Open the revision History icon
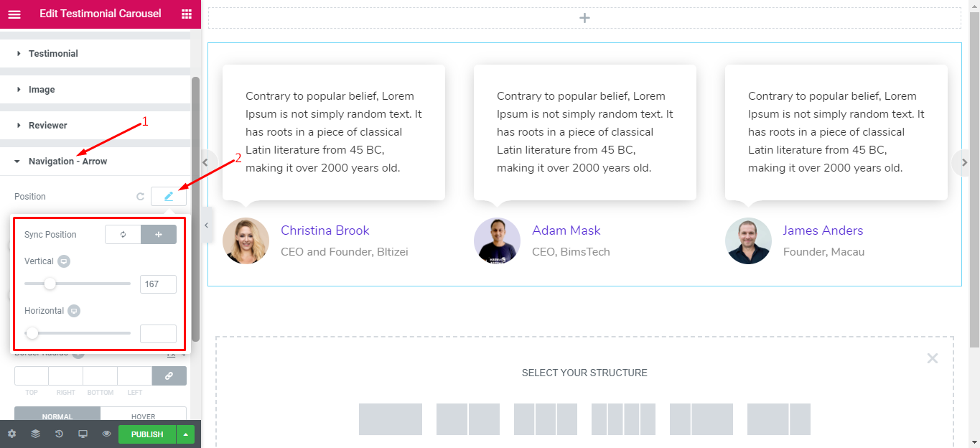Screen dimensions: 980x448 pyautogui.click(x=59, y=434)
